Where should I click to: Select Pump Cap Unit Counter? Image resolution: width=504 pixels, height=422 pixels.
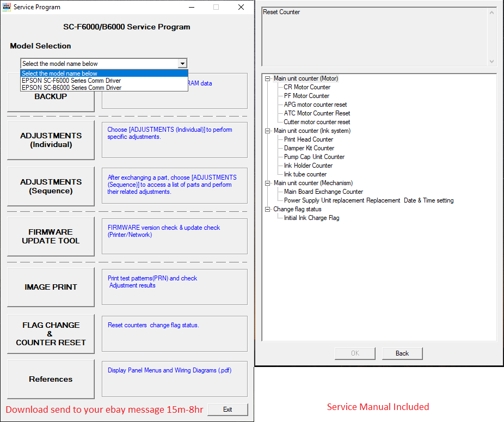(x=314, y=157)
